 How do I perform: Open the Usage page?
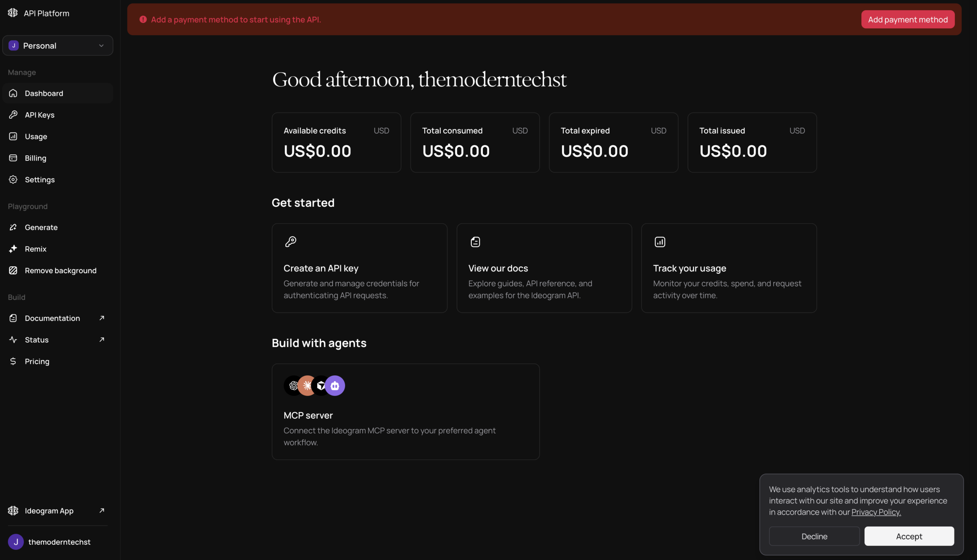[x=58, y=136]
